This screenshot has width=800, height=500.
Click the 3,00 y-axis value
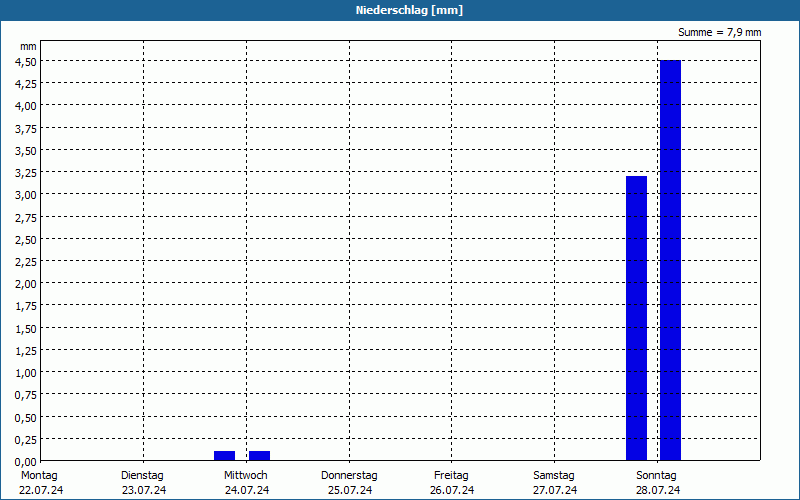(x=26, y=195)
